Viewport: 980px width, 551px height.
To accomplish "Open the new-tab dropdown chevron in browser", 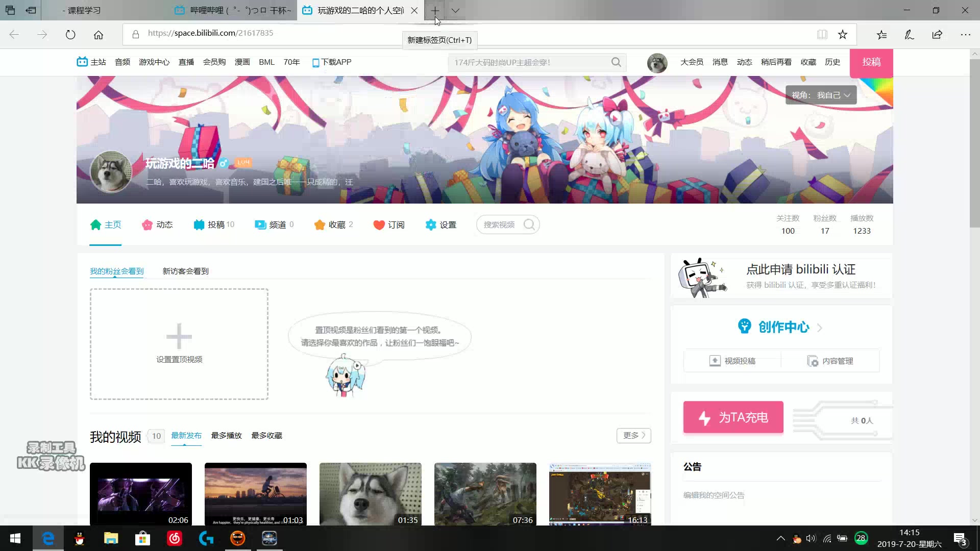I will (x=456, y=10).
